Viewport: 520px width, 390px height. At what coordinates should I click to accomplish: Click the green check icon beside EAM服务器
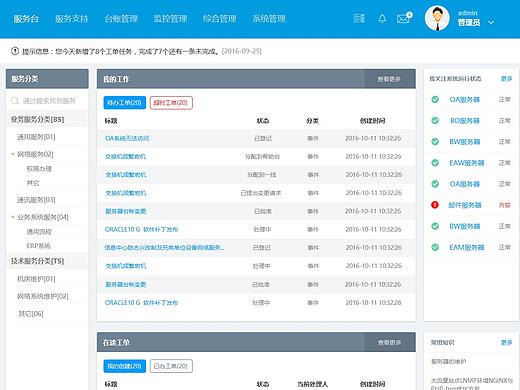click(435, 247)
